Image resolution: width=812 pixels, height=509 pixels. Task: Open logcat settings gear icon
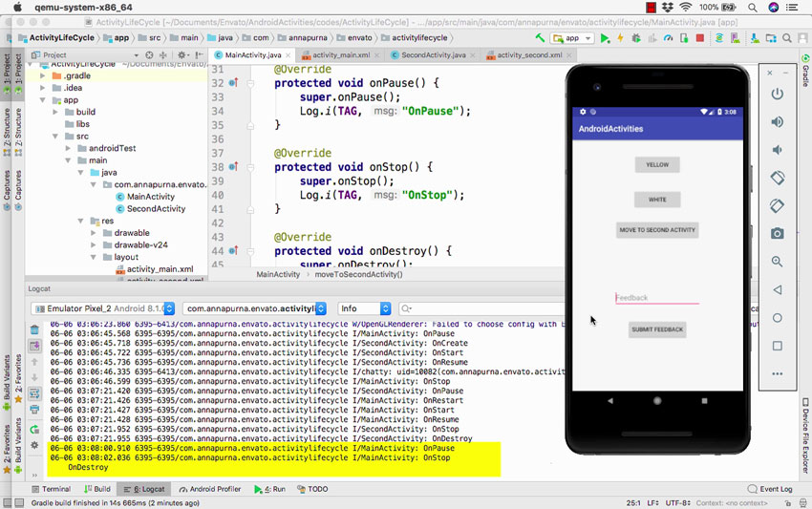click(x=34, y=445)
